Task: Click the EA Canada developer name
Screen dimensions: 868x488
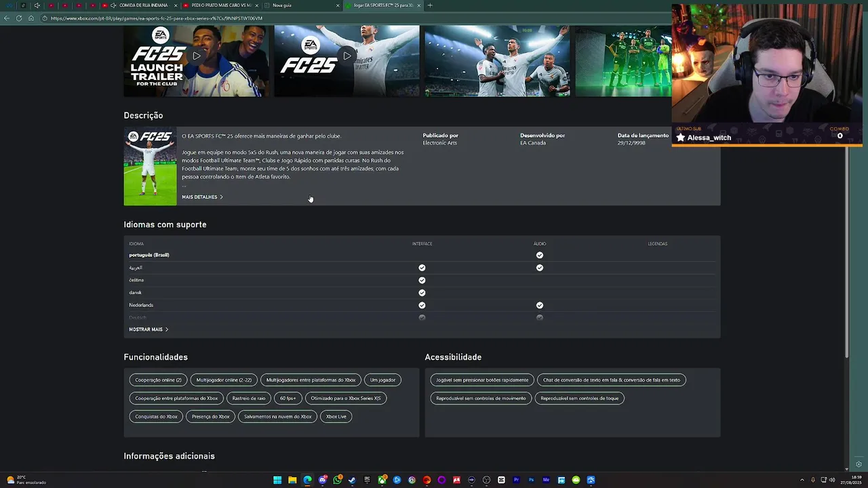Action: click(533, 143)
